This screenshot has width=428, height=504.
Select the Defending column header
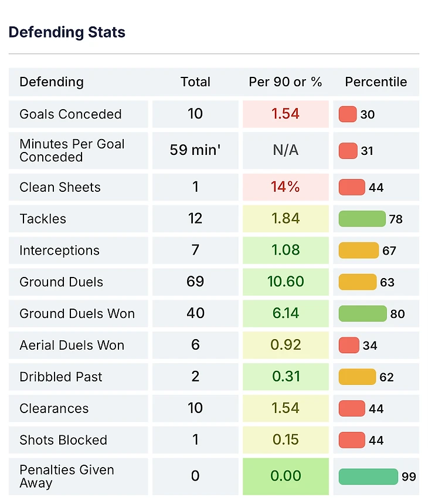point(52,82)
